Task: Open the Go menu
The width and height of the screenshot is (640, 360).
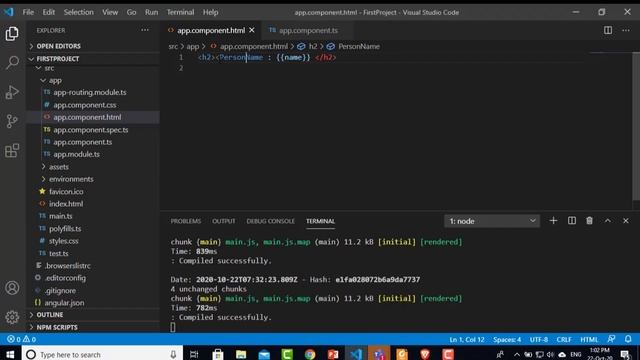Action: point(131,12)
